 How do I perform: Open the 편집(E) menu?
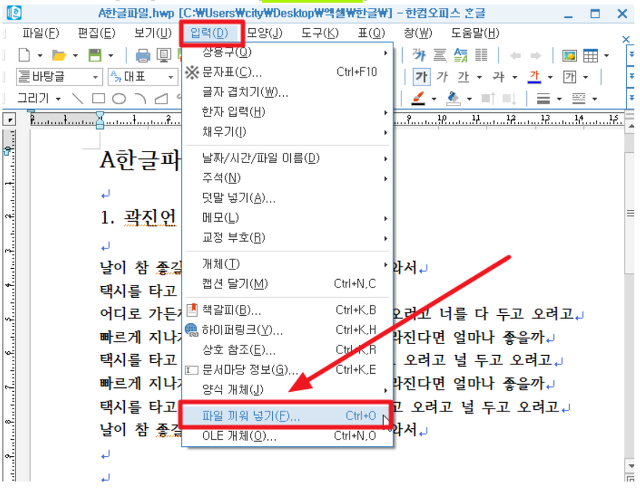point(97,33)
